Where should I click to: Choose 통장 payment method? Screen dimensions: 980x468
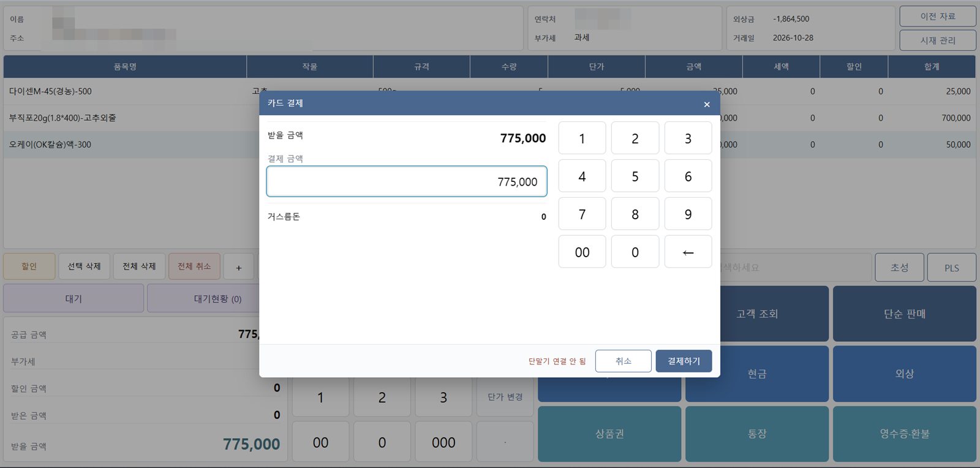point(757,434)
